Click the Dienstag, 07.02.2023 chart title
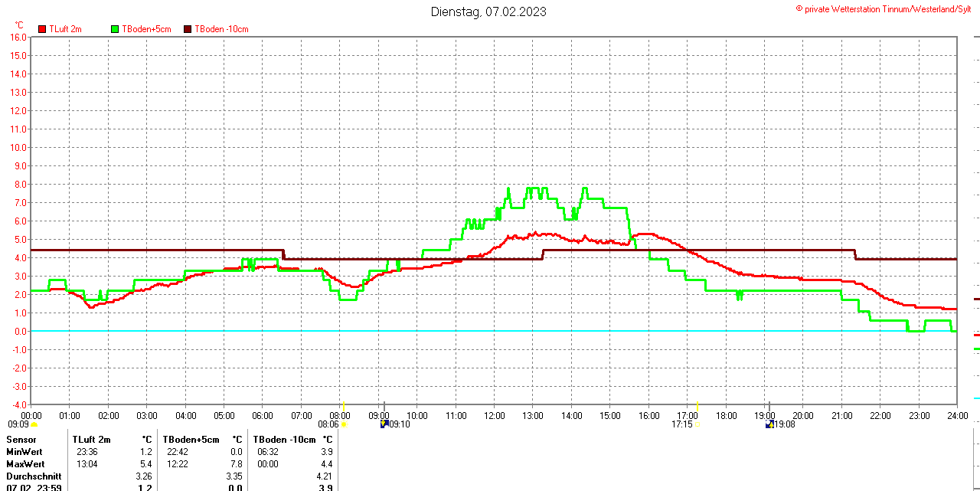This screenshot has height=491, width=980. pyautogui.click(x=488, y=11)
